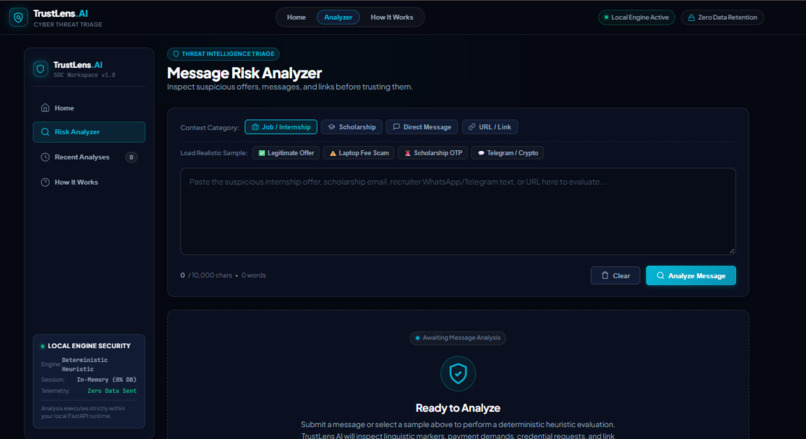Click the Local Engine Security heading
The width and height of the screenshot is (806, 439).
(89, 346)
